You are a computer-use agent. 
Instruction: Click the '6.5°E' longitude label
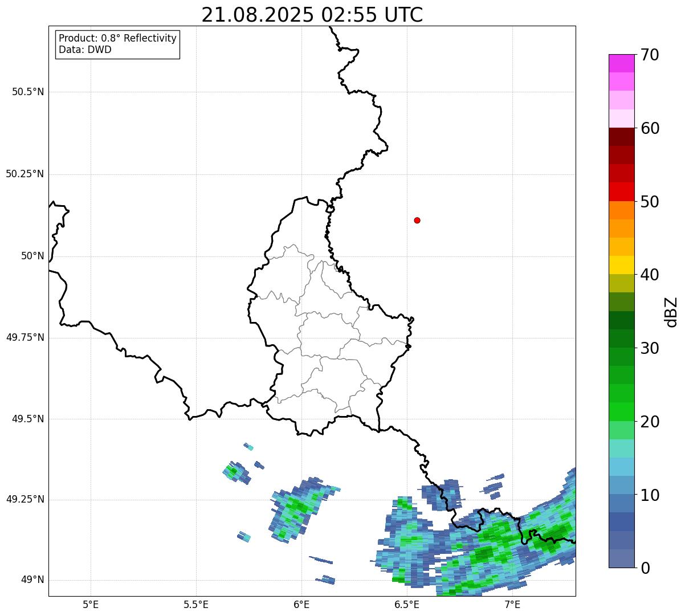coord(407,604)
